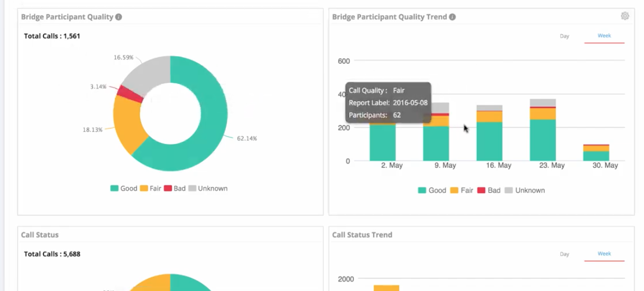
Task: Click grey Unknown segment of 23. May bar
Action: 543,102
